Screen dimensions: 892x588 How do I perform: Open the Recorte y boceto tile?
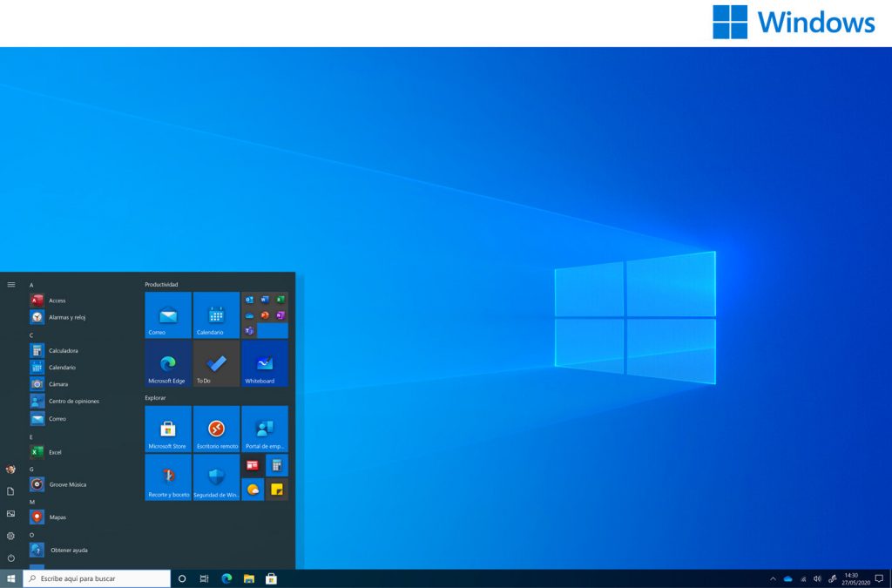point(168,477)
